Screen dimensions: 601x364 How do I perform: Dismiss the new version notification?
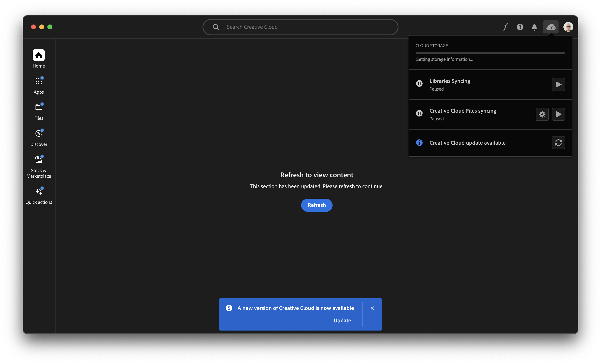(x=372, y=308)
